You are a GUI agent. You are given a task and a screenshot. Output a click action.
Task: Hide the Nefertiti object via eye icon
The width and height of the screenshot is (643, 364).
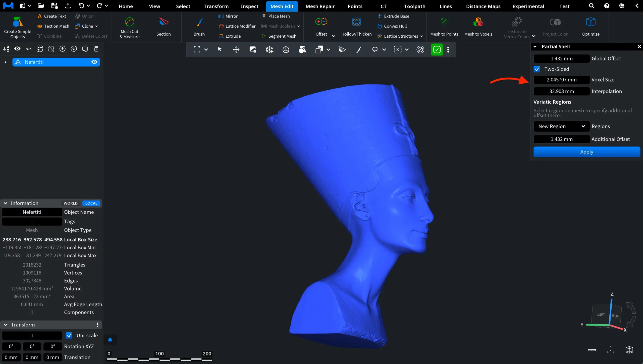pos(94,62)
